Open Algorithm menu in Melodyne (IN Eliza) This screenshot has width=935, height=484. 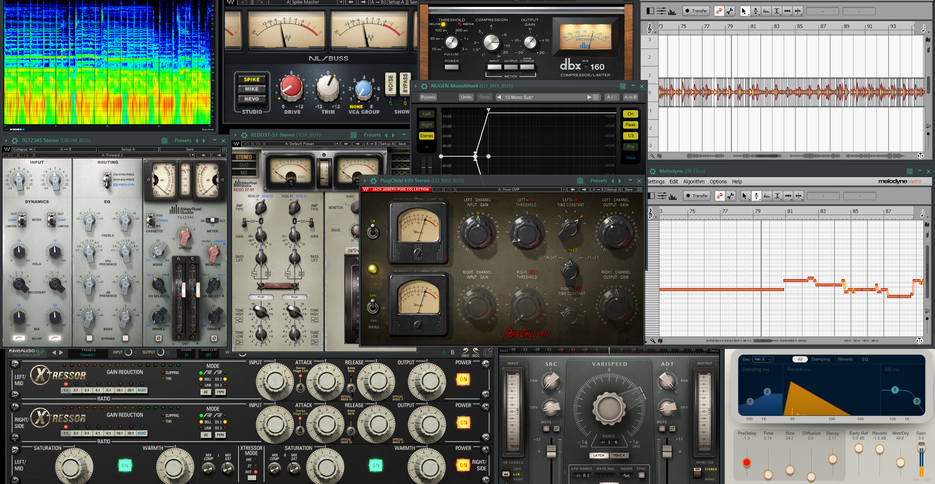694,181
